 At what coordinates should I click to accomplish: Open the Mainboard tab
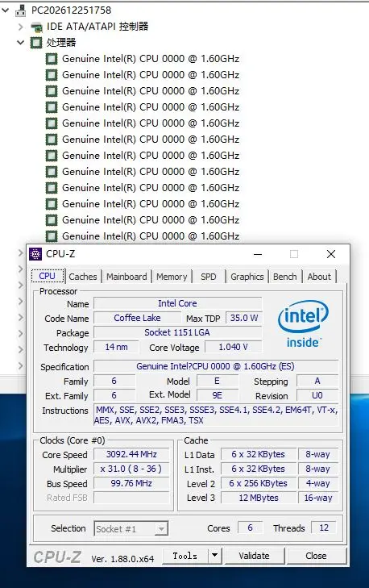pos(126,277)
